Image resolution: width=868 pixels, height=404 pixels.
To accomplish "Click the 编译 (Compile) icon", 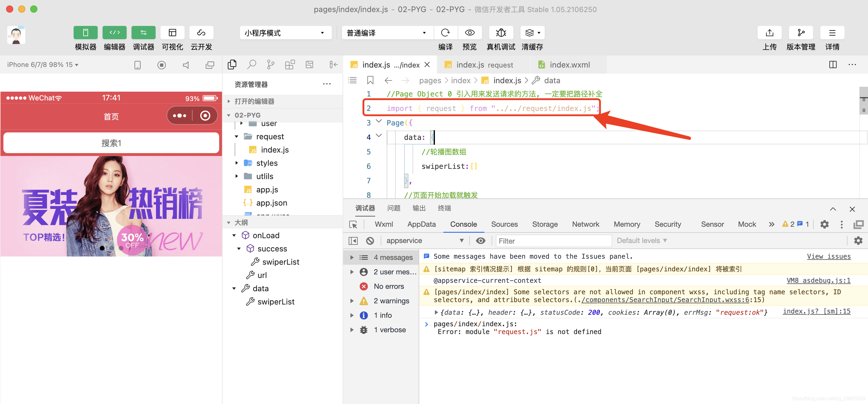I will click(x=445, y=33).
